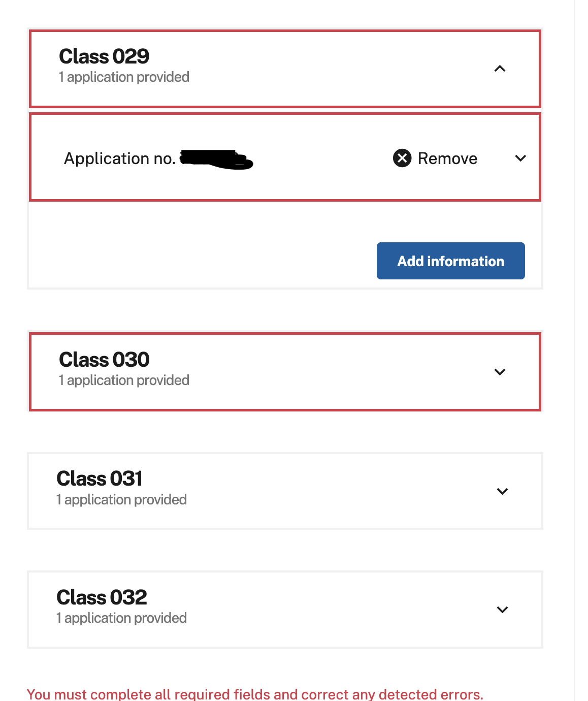Collapse the Class 029 section chevron
588x701 pixels.
point(500,69)
